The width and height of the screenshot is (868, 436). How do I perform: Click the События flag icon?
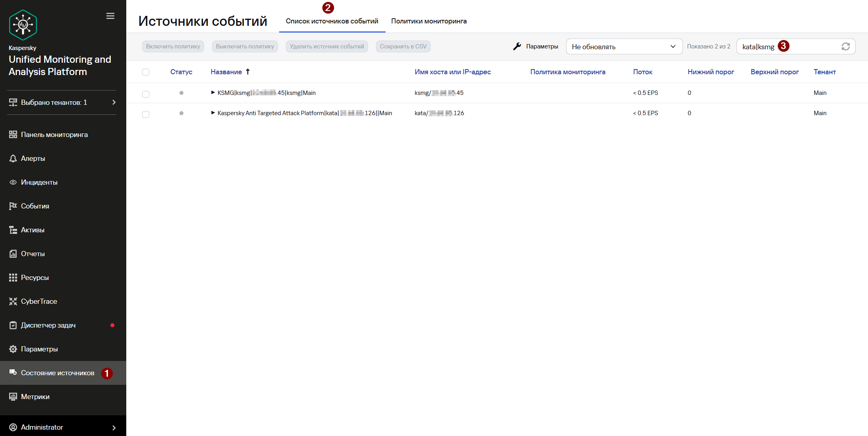(13, 206)
